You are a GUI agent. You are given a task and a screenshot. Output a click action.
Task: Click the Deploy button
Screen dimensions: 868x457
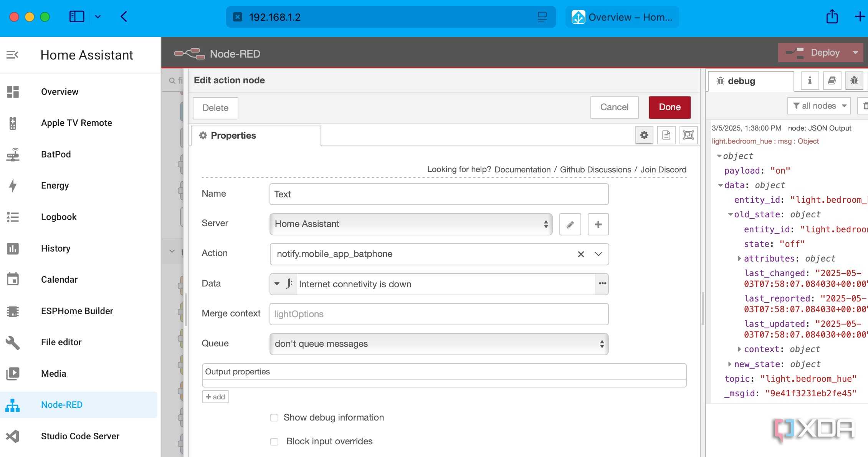click(813, 53)
